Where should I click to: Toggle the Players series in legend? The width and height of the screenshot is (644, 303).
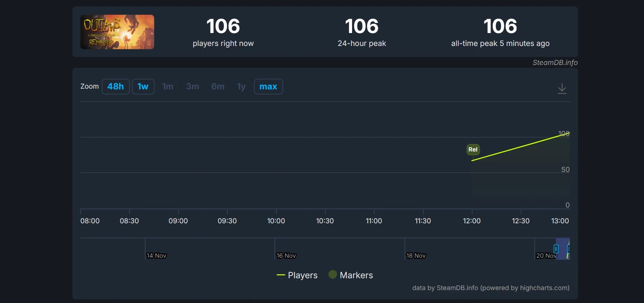[x=297, y=275]
